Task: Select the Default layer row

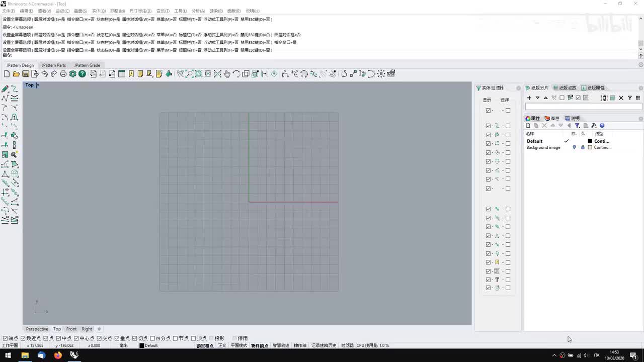Action: click(x=584, y=141)
